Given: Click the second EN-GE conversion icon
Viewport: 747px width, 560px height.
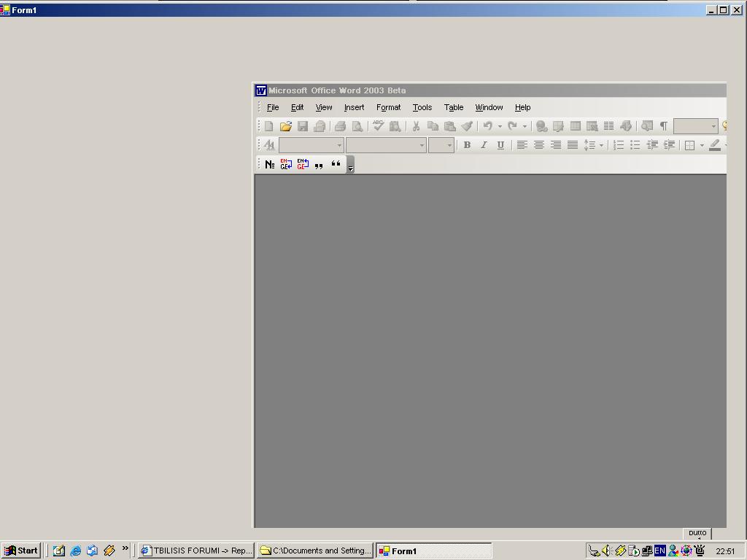Looking at the screenshot, I should (x=303, y=164).
